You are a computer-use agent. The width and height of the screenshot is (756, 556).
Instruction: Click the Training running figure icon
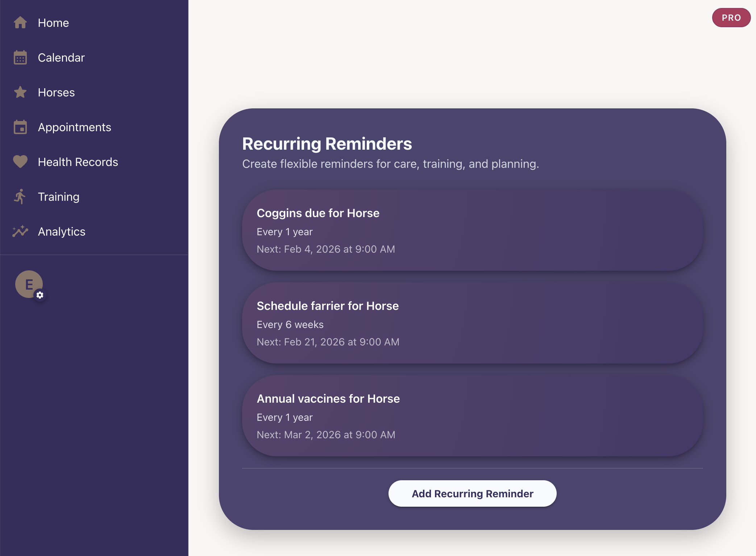[20, 196]
